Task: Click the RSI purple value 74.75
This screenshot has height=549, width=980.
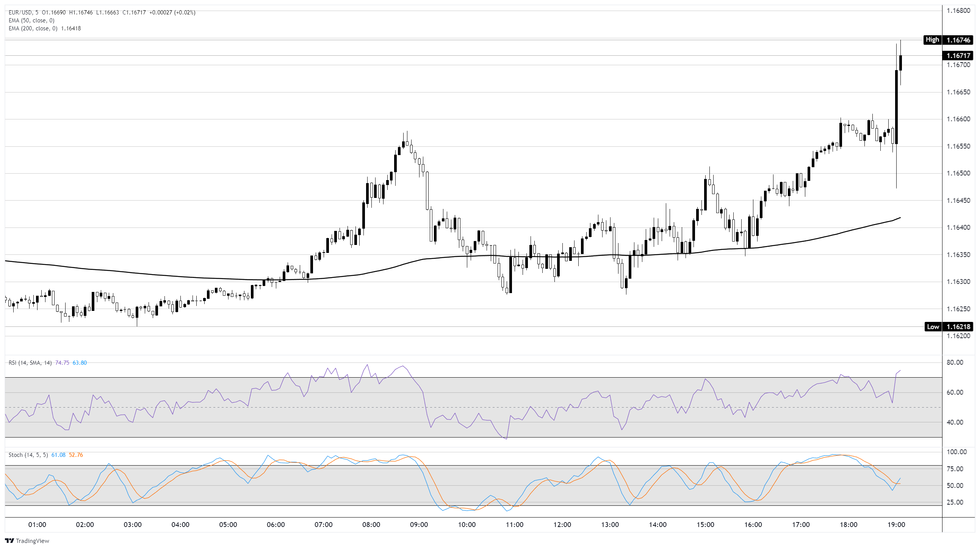Action: [62, 363]
